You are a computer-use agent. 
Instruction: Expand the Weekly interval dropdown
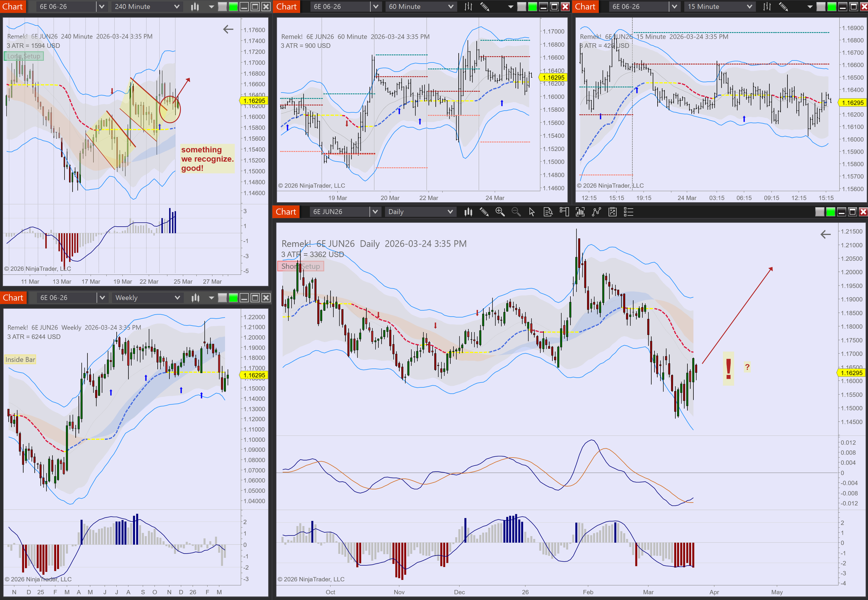[177, 298]
